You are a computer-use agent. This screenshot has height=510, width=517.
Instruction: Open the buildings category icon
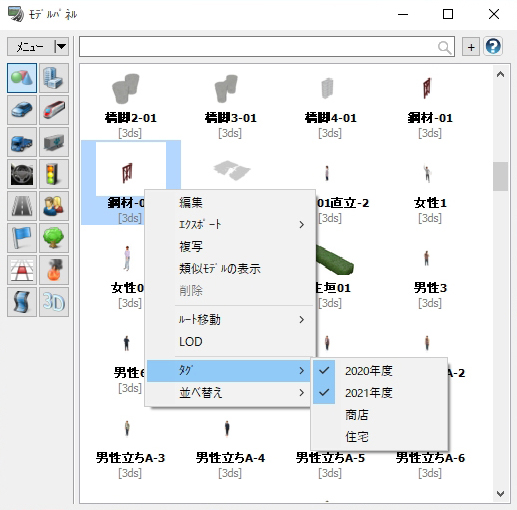pyautogui.click(x=54, y=78)
